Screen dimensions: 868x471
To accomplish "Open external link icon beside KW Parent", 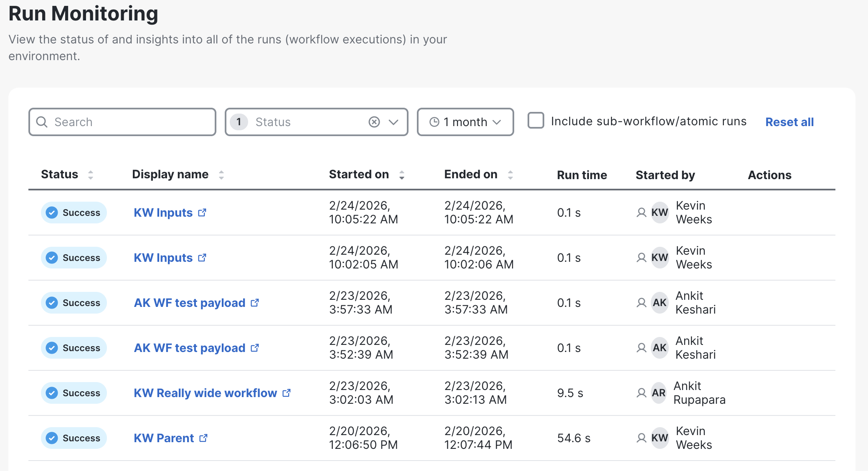I will click(x=203, y=438).
